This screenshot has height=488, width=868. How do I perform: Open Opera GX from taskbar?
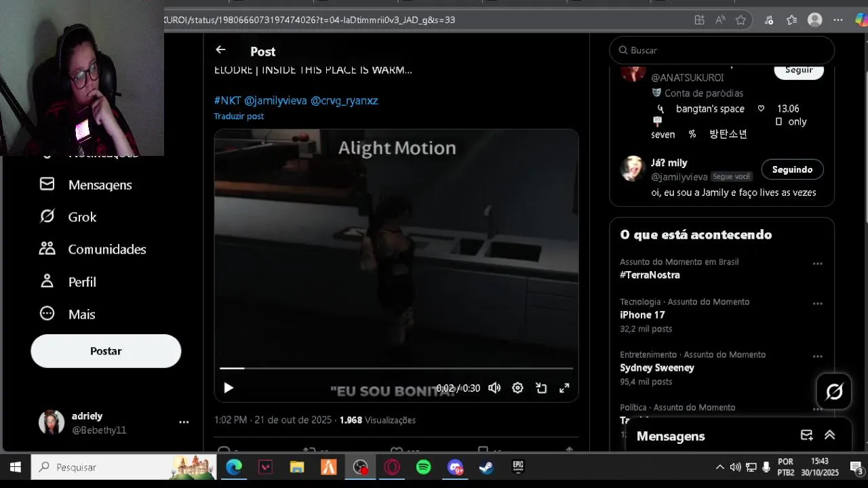coord(392,467)
